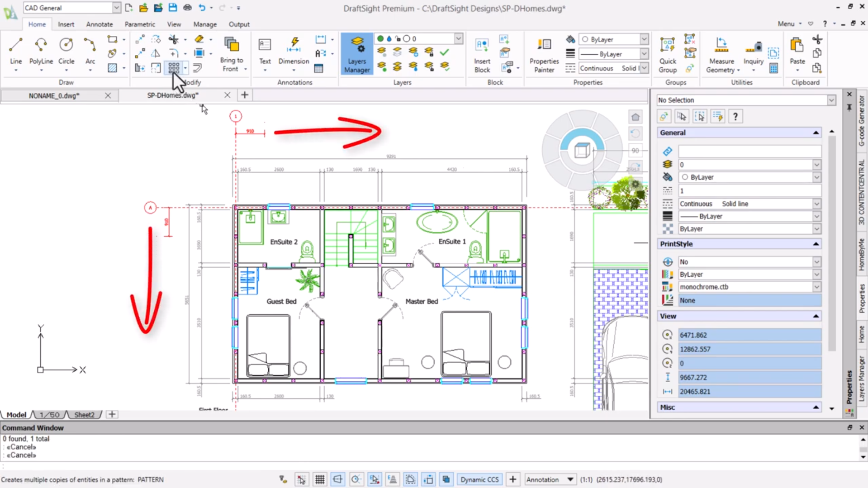868x488 pixels.
Task: Select the Line drawing tool
Action: tap(16, 51)
